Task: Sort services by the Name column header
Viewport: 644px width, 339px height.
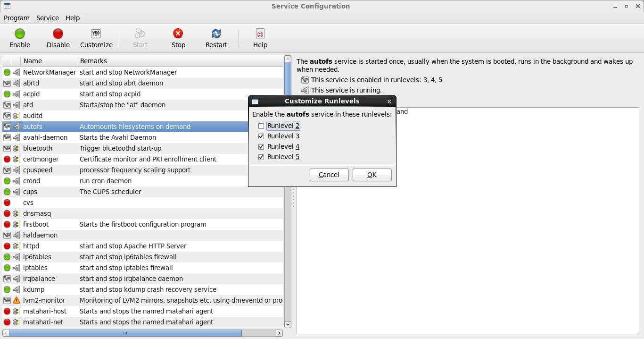Action: (49, 61)
